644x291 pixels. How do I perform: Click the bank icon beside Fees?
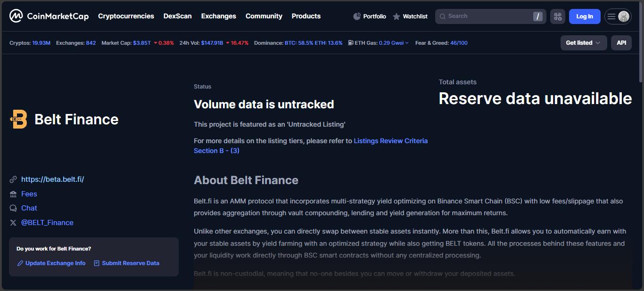pyautogui.click(x=13, y=194)
